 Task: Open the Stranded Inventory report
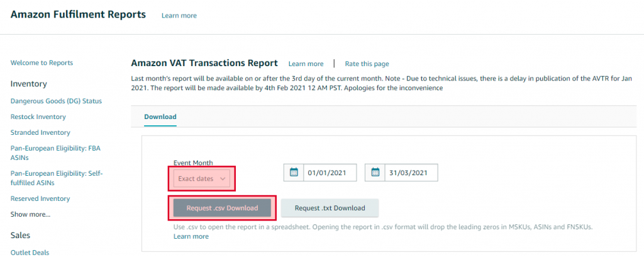[40, 132]
